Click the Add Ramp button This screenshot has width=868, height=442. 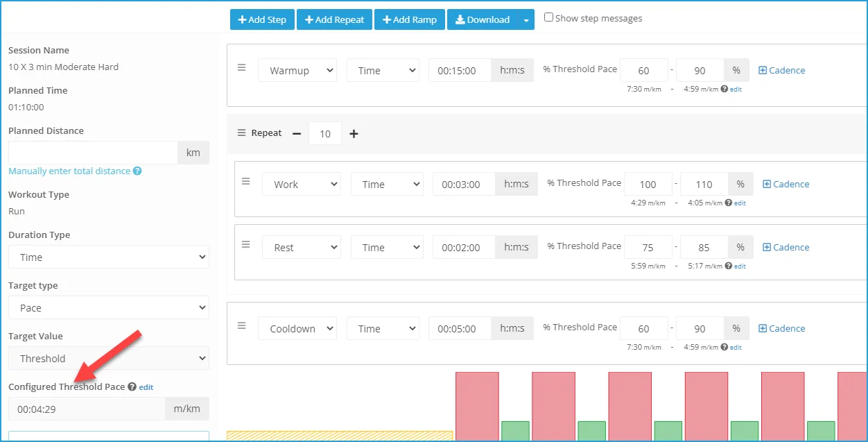click(x=410, y=19)
